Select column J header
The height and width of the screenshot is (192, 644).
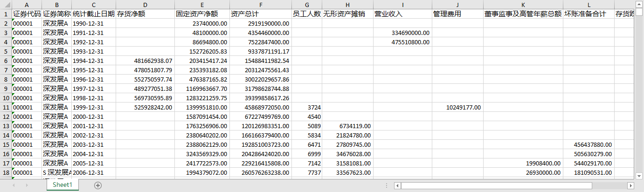tap(457, 5)
